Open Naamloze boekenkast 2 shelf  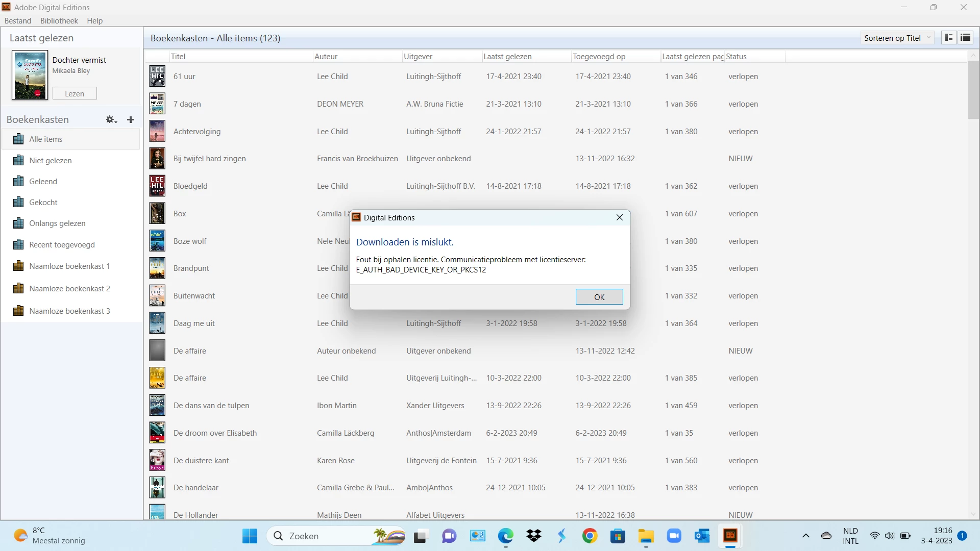click(x=69, y=288)
